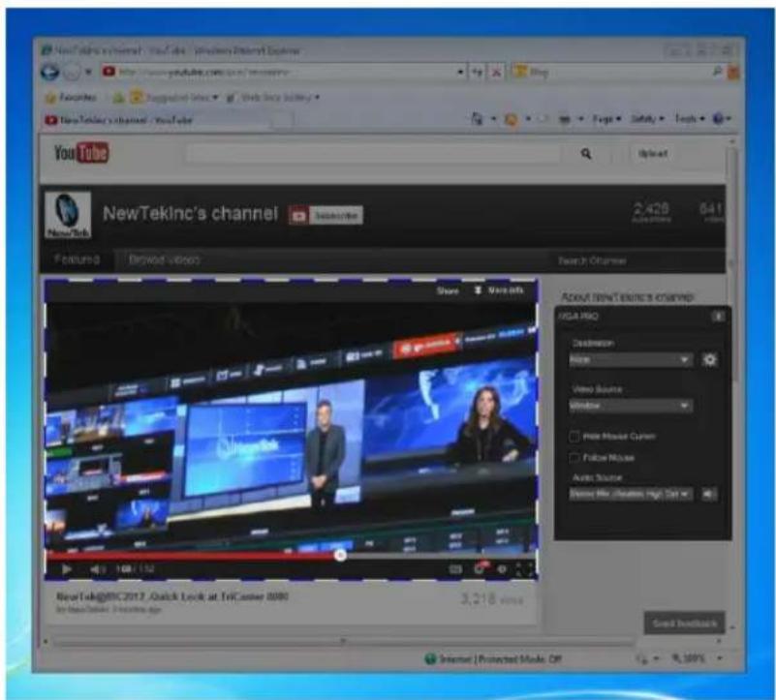Image resolution: width=776 pixels, height=700 pixels.
Task: Go back using Internet Explorer's back arrow
Action: tap(49, 73)
